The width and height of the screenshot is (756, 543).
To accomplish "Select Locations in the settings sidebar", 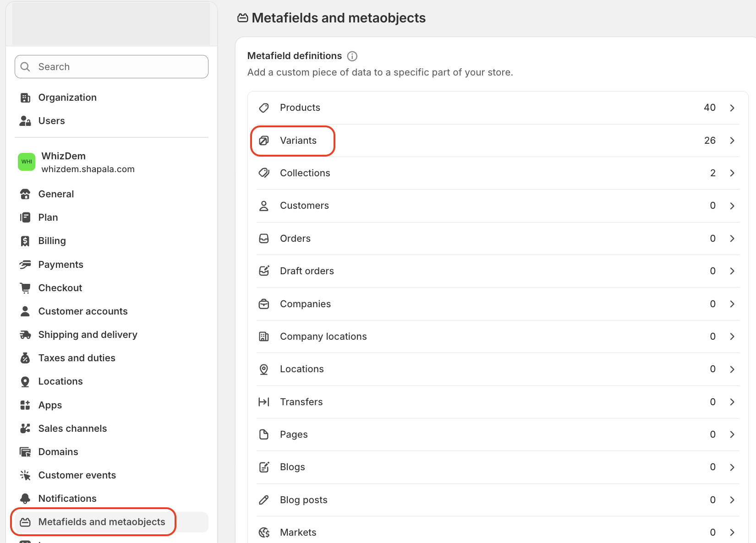I will 111,381.
